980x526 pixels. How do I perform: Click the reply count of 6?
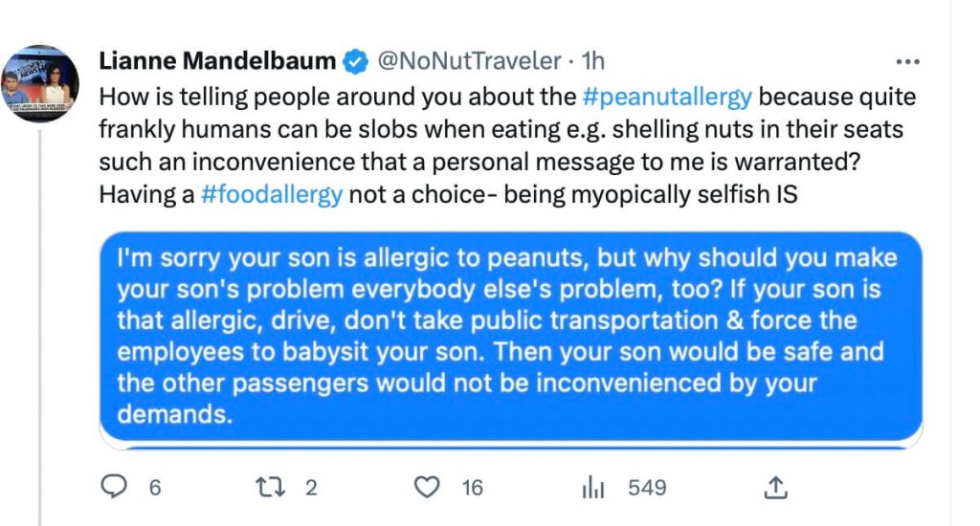click(154, 488)
